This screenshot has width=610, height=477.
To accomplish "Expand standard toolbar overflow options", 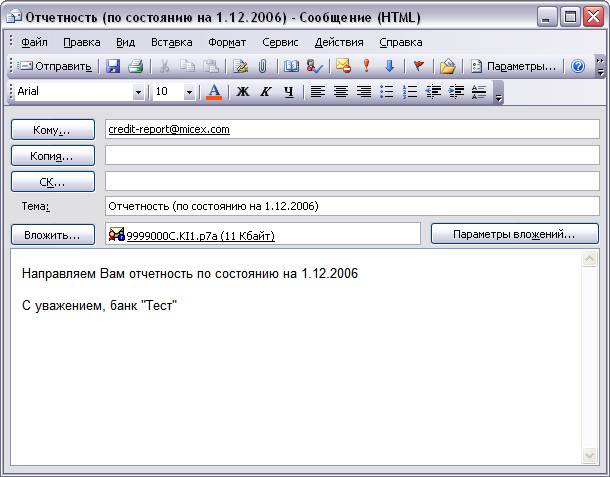I will click(x=600, y=66).
